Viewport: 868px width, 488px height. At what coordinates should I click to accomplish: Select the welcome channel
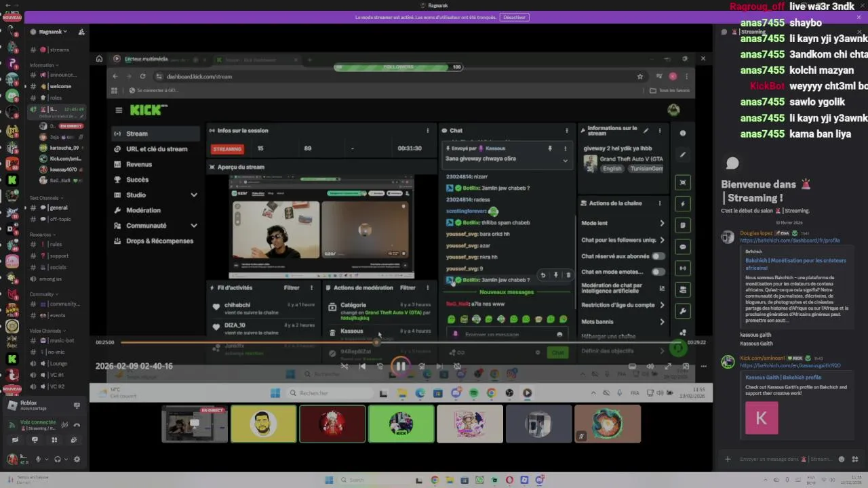57,86
